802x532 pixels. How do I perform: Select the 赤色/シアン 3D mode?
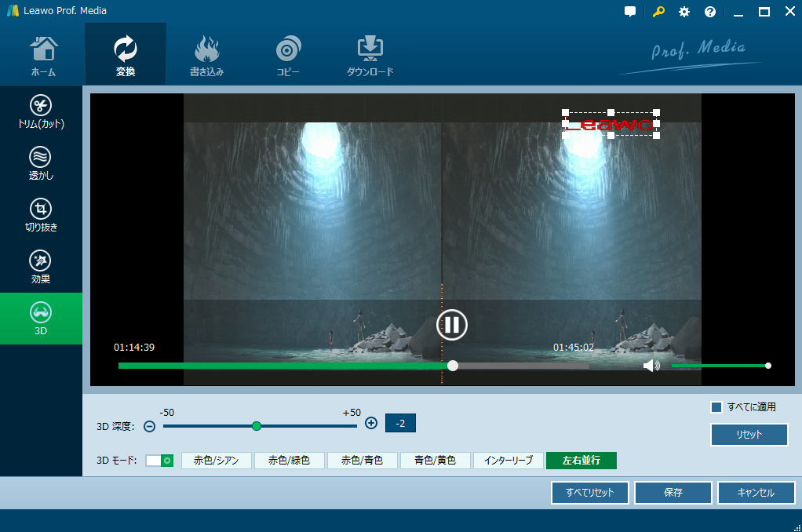click(x=217, y=461)
